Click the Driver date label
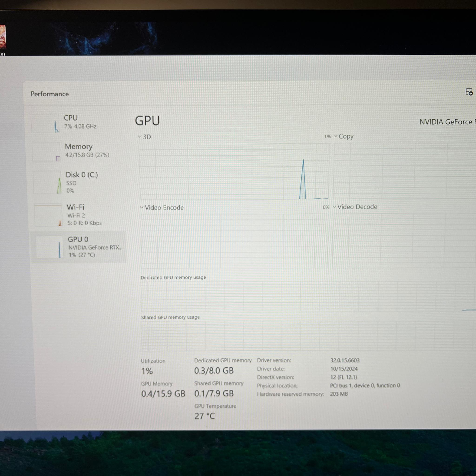Image resolution: width=476 pixels, height=476 pixels. [271, 369]
